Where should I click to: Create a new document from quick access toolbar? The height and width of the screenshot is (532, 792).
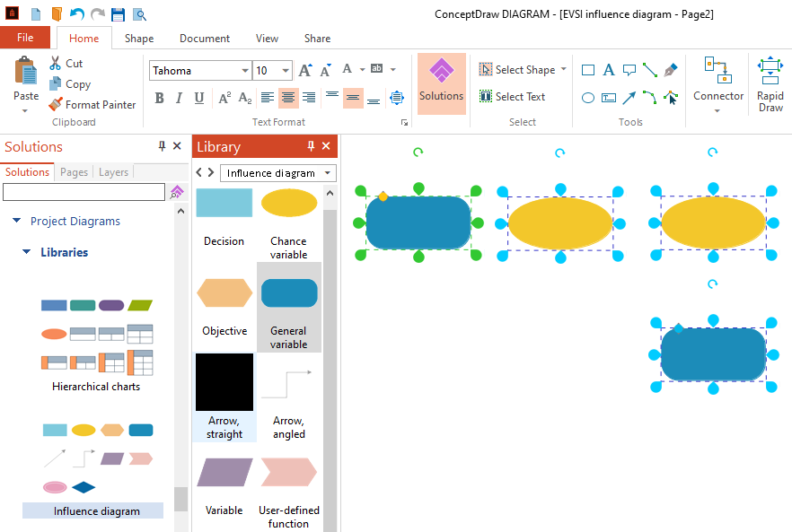click(36, 14)
